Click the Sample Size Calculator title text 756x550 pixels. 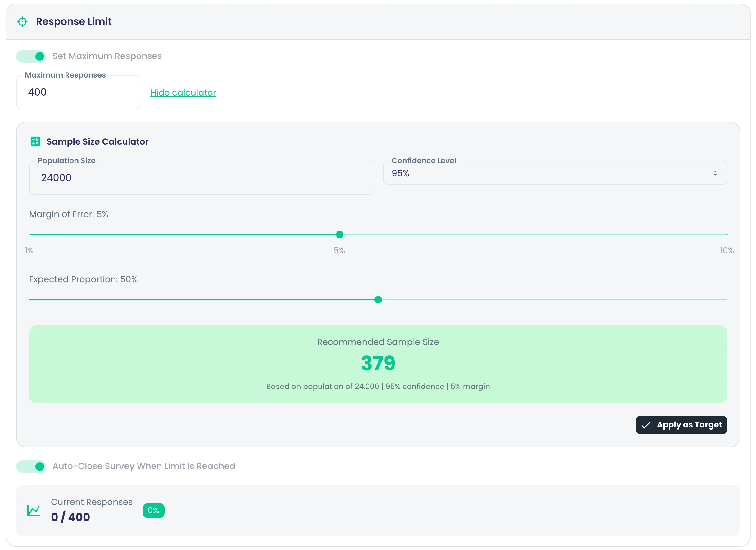97,141
